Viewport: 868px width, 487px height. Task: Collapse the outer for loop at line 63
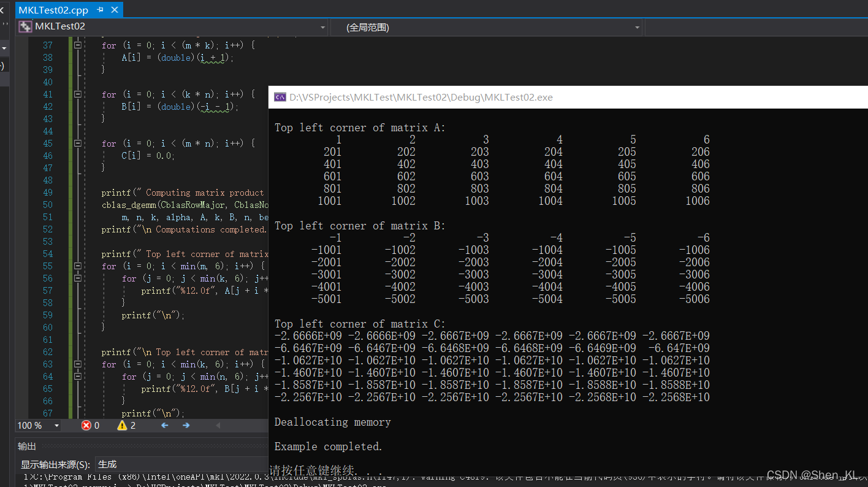click(x=78, y=364)
